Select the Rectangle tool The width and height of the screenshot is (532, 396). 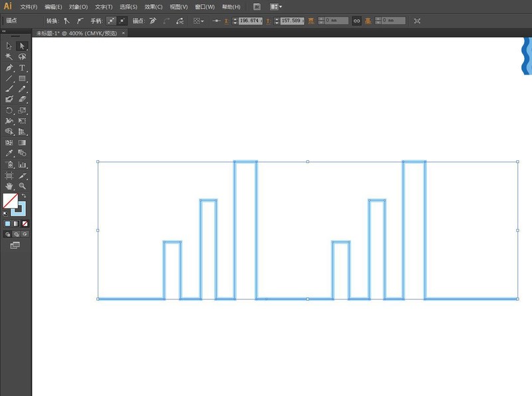(x=22, y=79)
